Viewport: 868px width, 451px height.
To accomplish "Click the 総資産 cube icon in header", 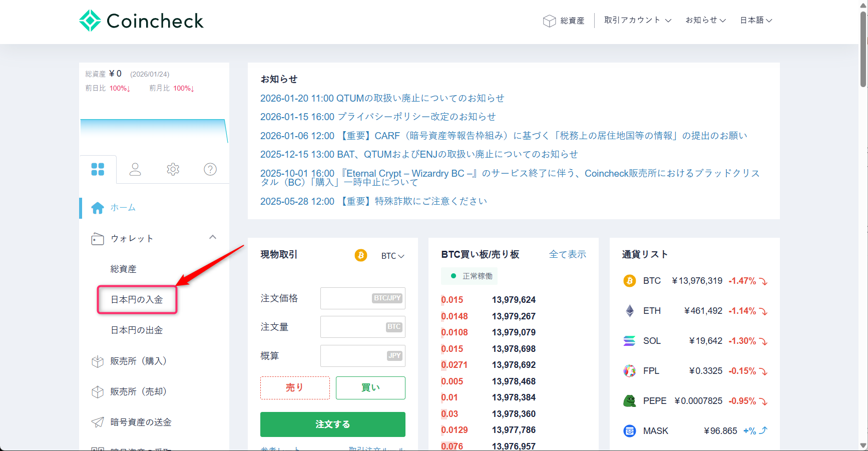I will click(549, 21).
